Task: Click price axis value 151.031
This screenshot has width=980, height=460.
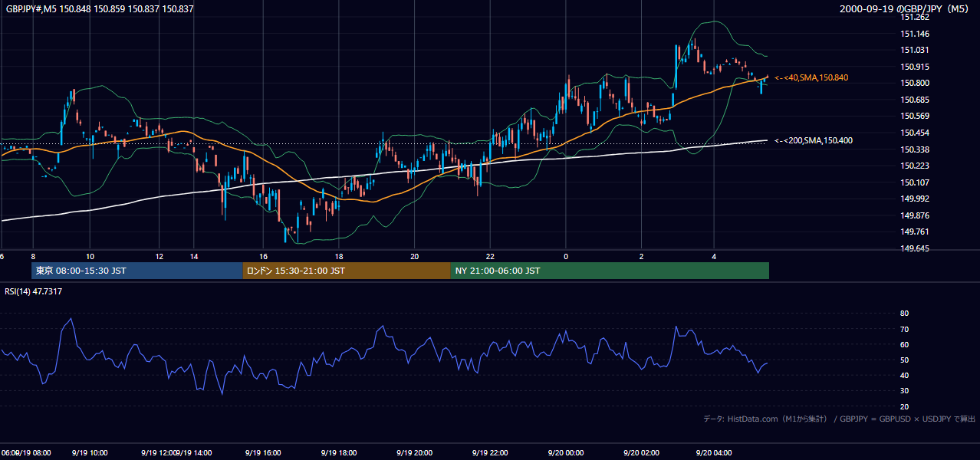Action: click(x=915, y=50)
